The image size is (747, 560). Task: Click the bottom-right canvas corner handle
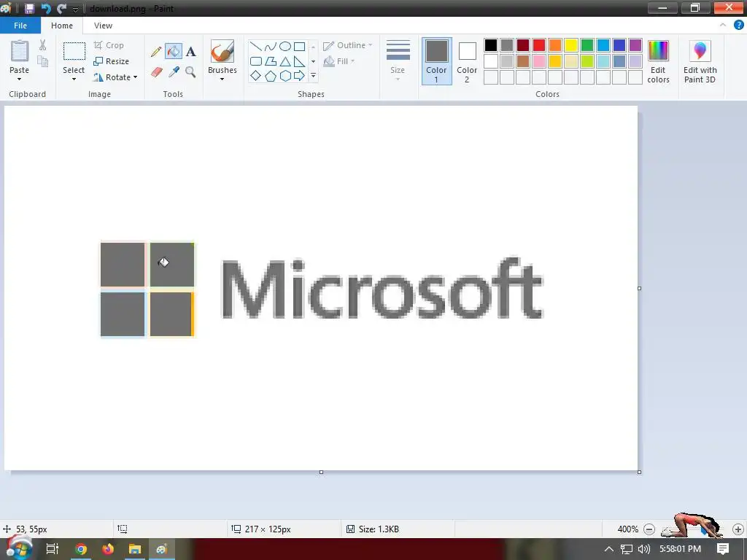pyautogui.click(x=639, y=472)
